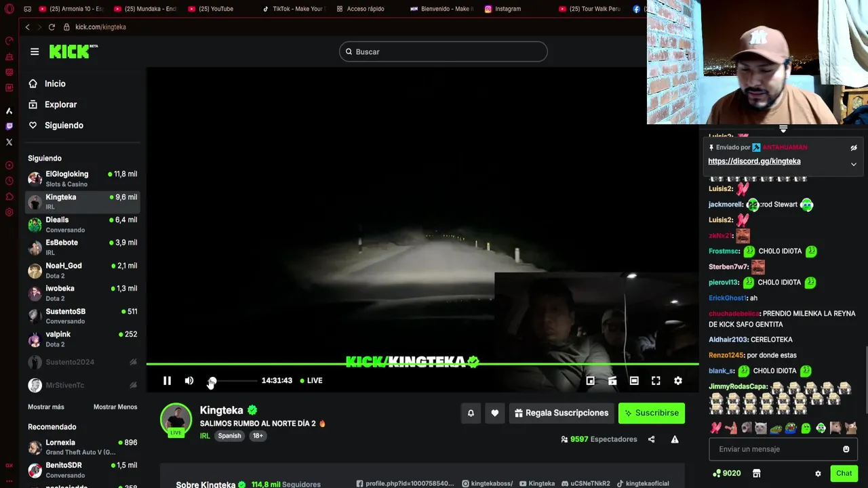This screenshot has width=868, height=488.
Task: Open recommended channel BenitoSDR
Action: (x=82, y=470)
